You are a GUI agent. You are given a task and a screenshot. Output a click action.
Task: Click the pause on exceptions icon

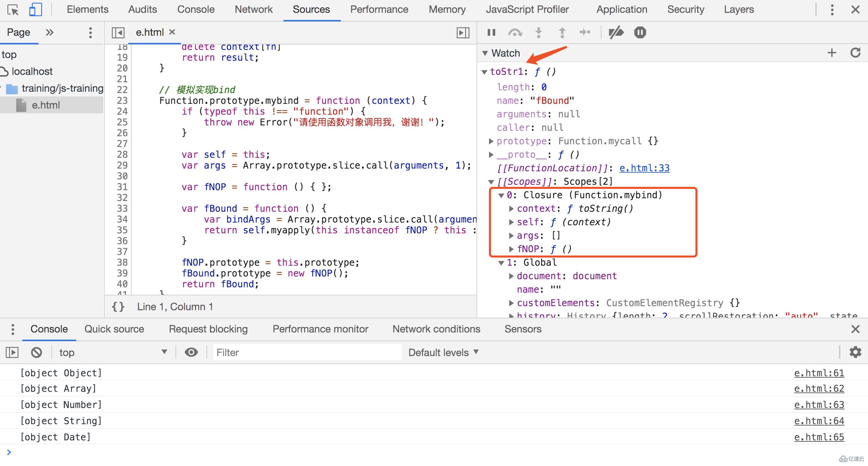[640, 33]
